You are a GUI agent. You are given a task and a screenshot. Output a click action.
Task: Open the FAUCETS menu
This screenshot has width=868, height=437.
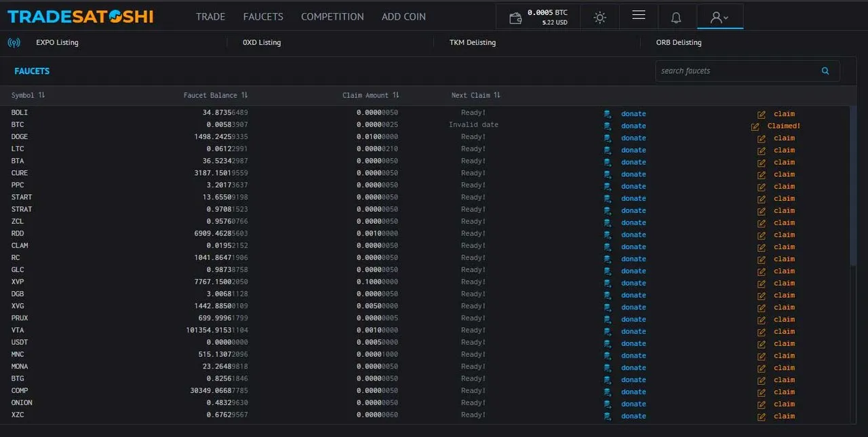coord(263,17)
